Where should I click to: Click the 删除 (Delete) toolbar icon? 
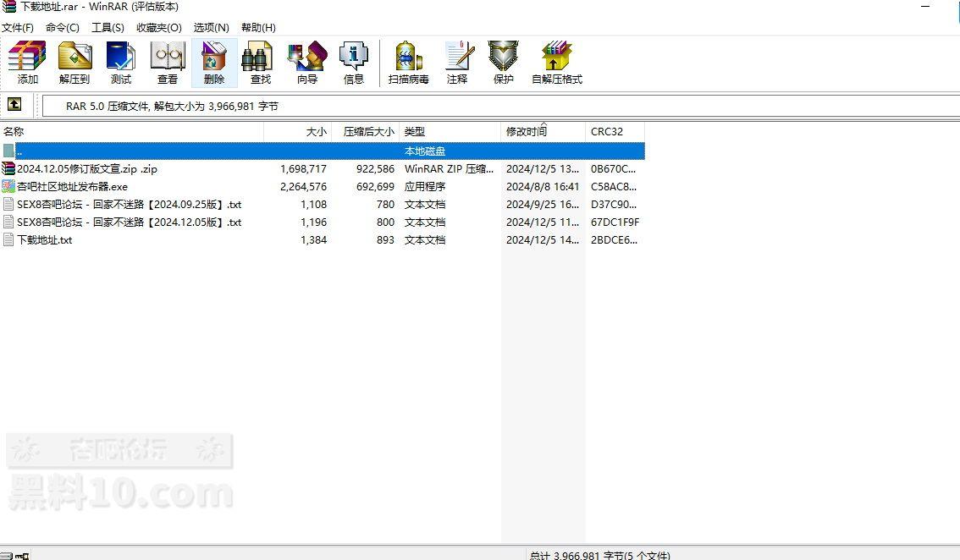(x=214, y=63)
